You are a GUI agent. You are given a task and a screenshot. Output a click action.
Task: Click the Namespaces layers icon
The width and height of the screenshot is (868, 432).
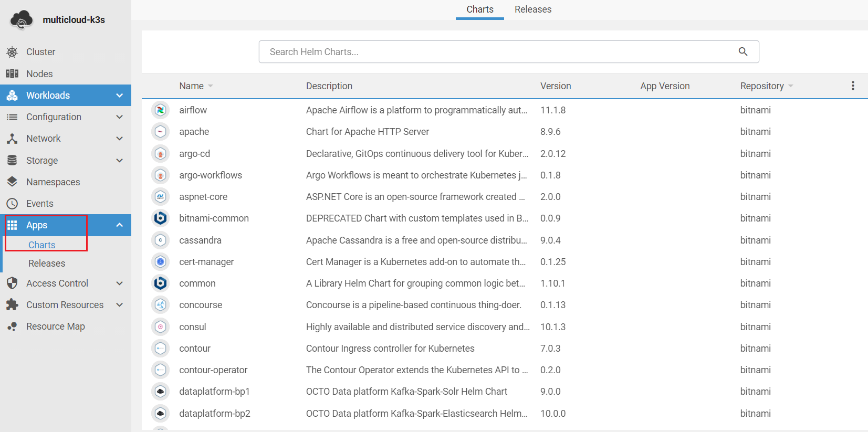click(x=12, y=182)
